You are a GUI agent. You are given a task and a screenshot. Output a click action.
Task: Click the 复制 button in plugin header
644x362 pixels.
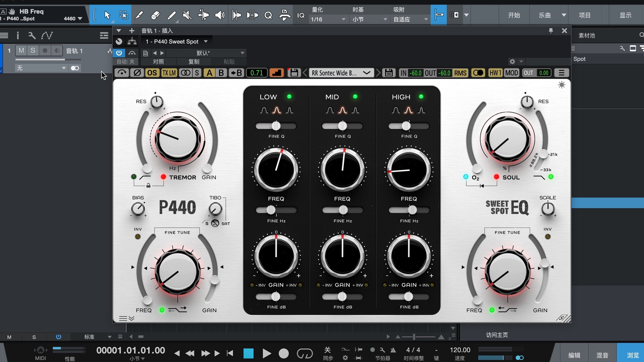(194, 62)
